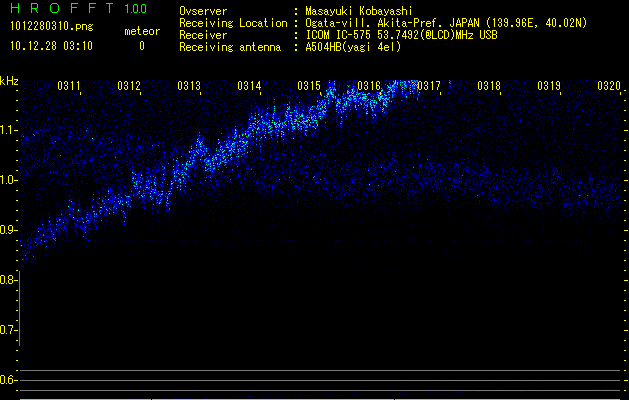Image resolution: width=629 pixels, height=400 pixels.
Task: Click the Ovserver field label
Action: point(203,11)
